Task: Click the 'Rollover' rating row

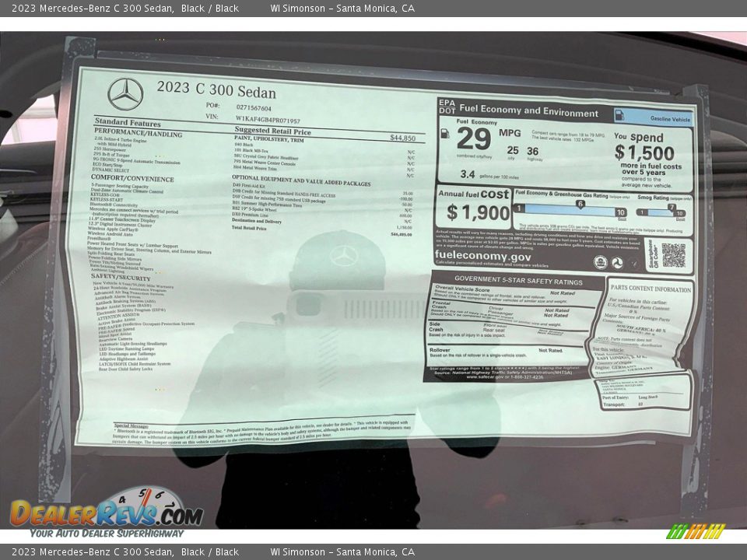Action: 505,352
